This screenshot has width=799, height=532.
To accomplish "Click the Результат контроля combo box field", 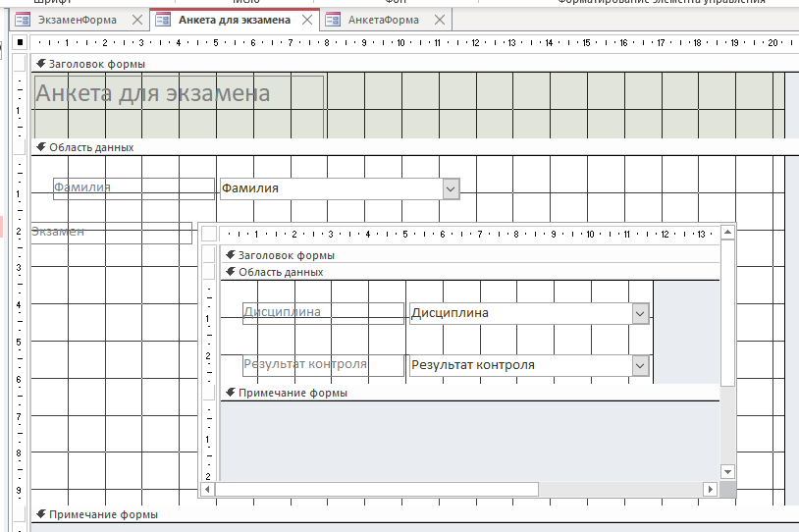I will pyautogui.click(x=529, y=365).
